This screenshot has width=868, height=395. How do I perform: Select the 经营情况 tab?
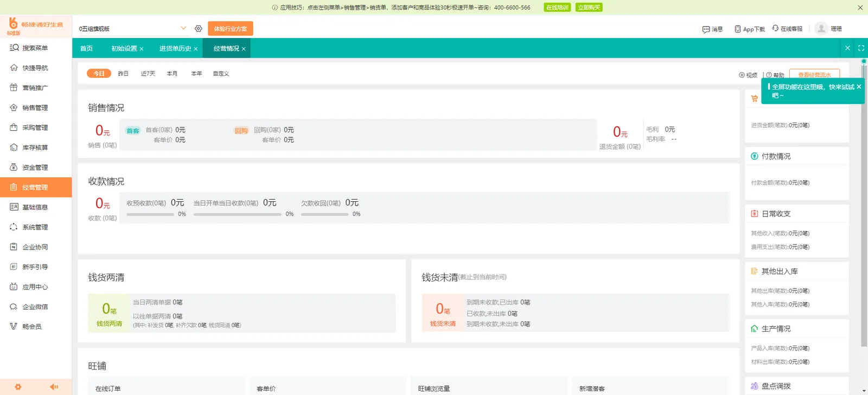pyautogui.click(x=226, y=48)
